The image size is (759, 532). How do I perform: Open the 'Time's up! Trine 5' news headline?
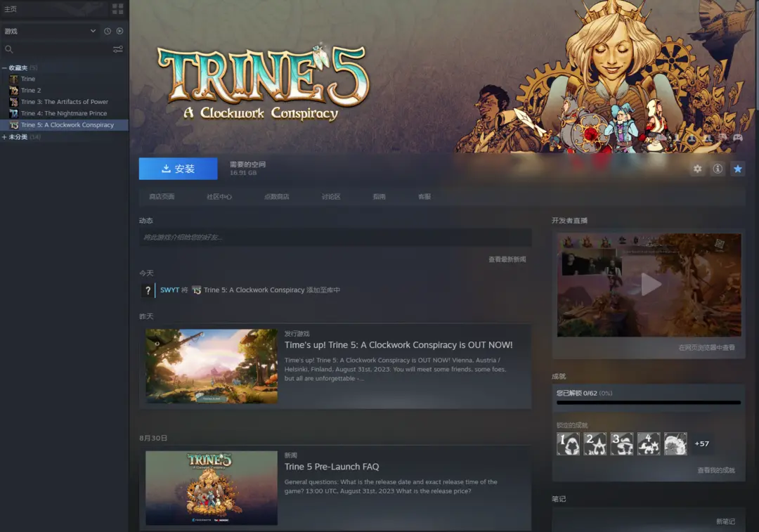coord(398,345)
